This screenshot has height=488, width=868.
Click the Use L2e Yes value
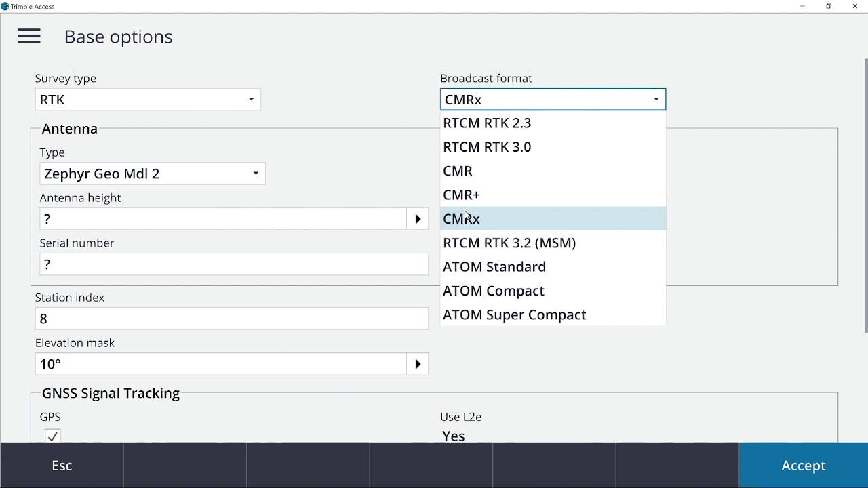pyautogui.click(x=454, y=436)
